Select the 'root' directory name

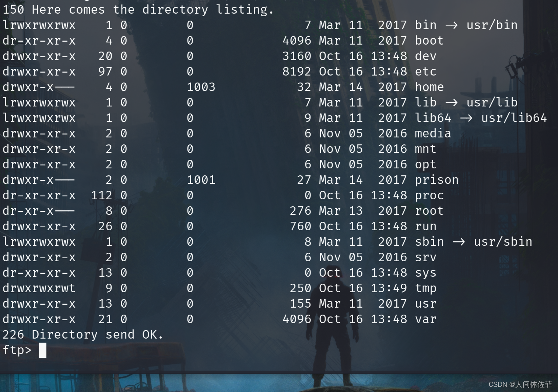click(x=429, y=211)
